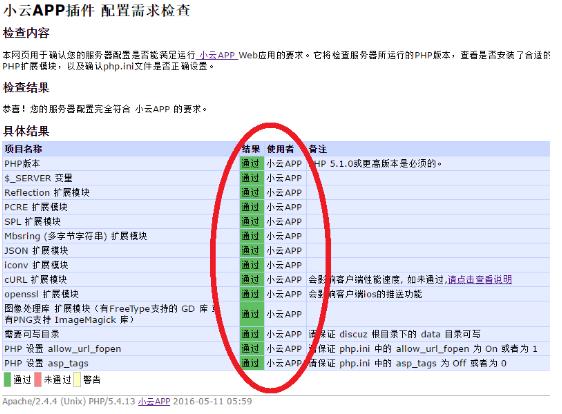Click 小云APP user cell in iconv row
The height and width of the screenshot is (414, 562).
coord(284,265)
